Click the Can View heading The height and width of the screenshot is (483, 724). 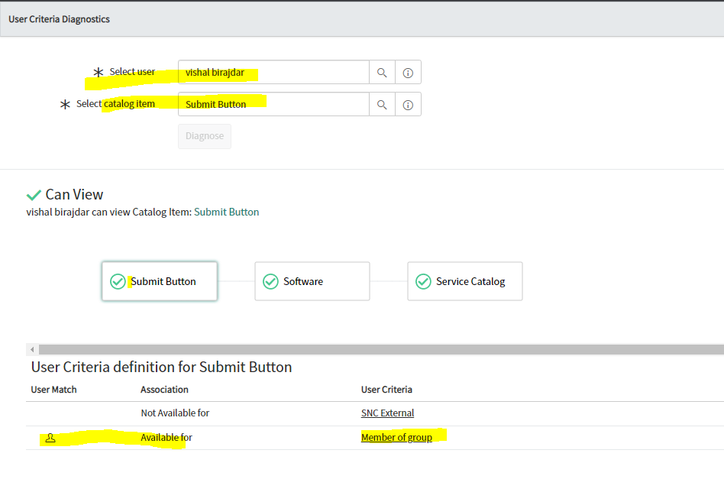click(x=74, y=194)
